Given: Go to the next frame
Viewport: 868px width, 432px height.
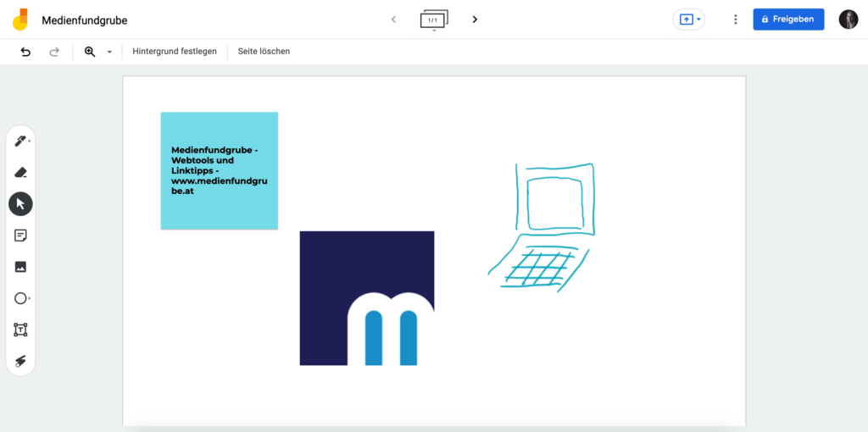Looking at the screenshot, I should (x=475, y=19).
